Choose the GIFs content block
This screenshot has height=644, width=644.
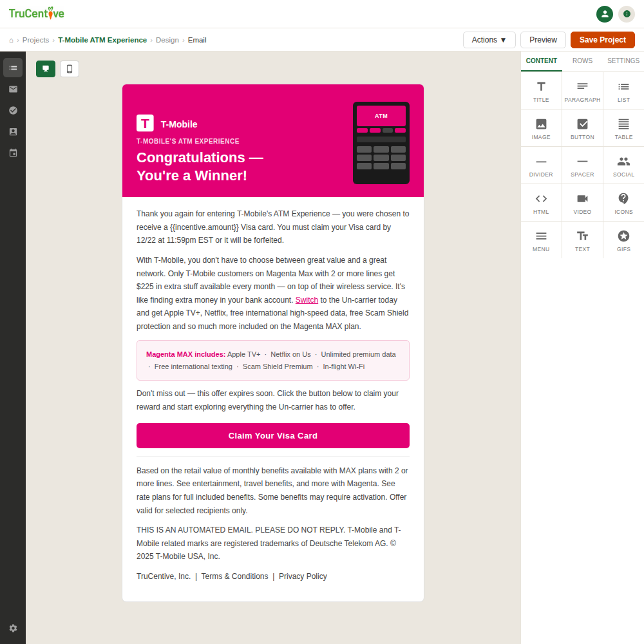tap(623, 240)
